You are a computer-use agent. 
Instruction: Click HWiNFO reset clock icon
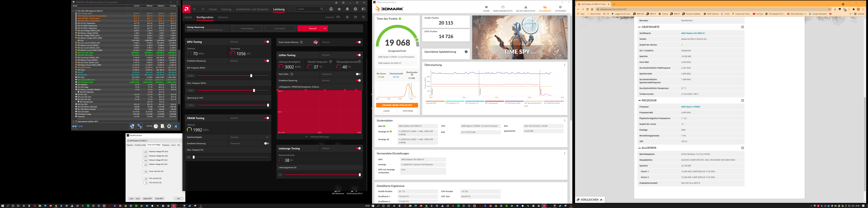point(156,126)
